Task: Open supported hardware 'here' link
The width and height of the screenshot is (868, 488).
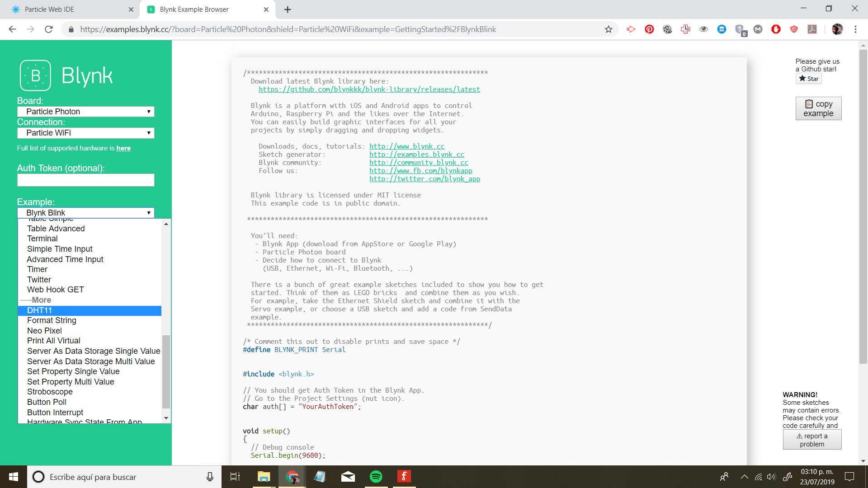Action: coord(123,148)
